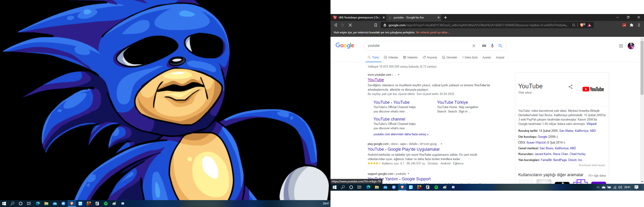
Task: Share the YouTube knowledge panel
Action: tap(571, 87)
